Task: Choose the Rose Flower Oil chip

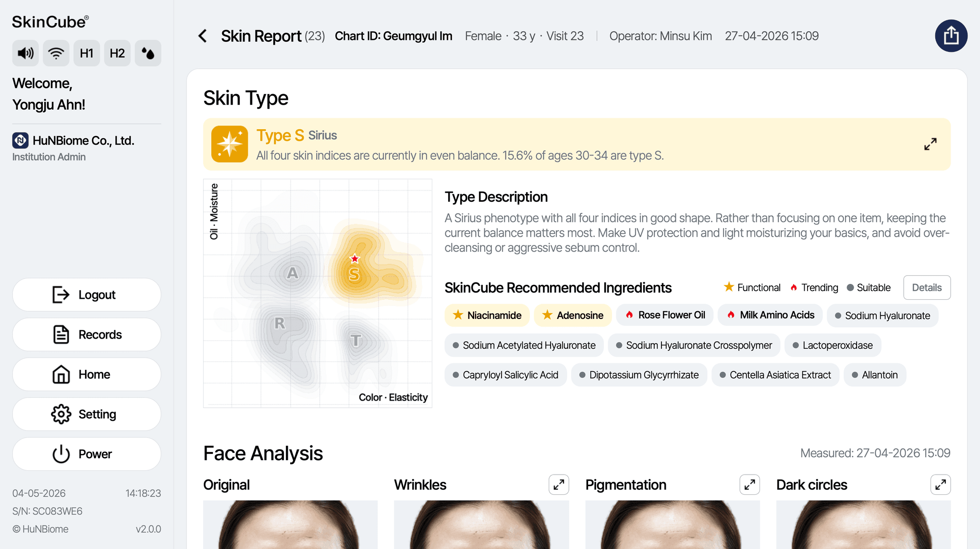Action: click(665, 316)
